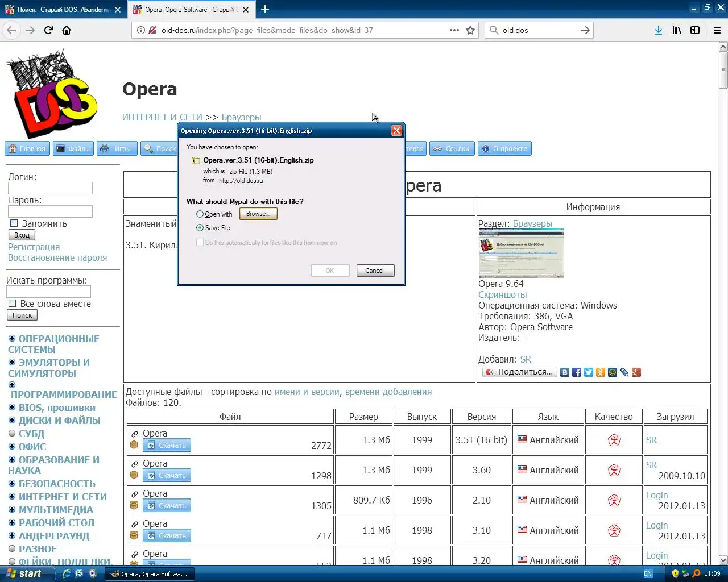
Task: Click the orange magnifier tray icon
Action: coord(696,573)
